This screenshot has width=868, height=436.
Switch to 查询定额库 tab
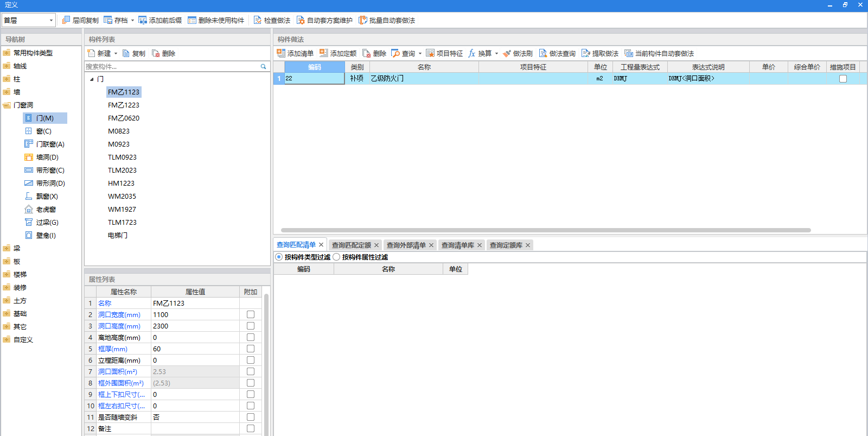pyautogui.click(x=506, y=245)
